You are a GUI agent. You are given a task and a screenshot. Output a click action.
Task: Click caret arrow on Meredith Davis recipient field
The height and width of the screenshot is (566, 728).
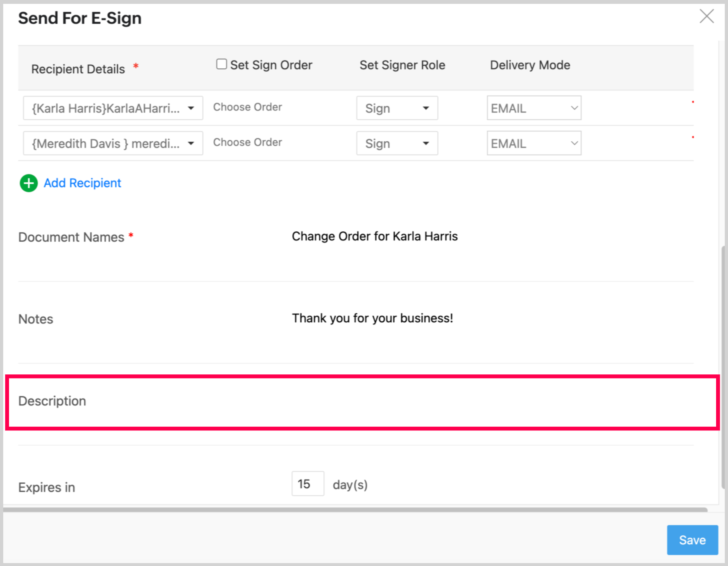191,144
